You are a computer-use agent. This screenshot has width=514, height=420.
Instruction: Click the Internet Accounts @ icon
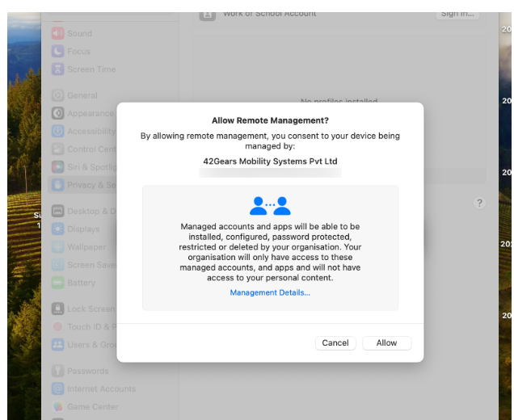tap(57, 388)
